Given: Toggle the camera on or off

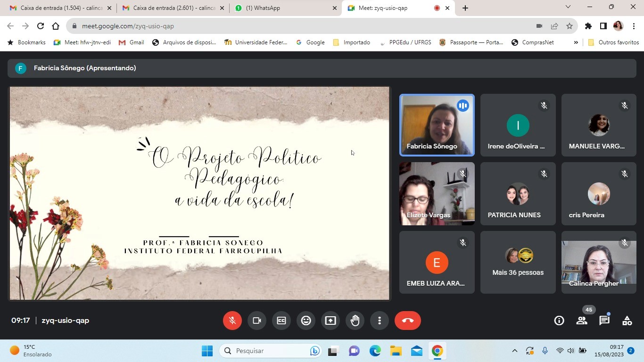Looking at the screenshot, I should (257, 321).
